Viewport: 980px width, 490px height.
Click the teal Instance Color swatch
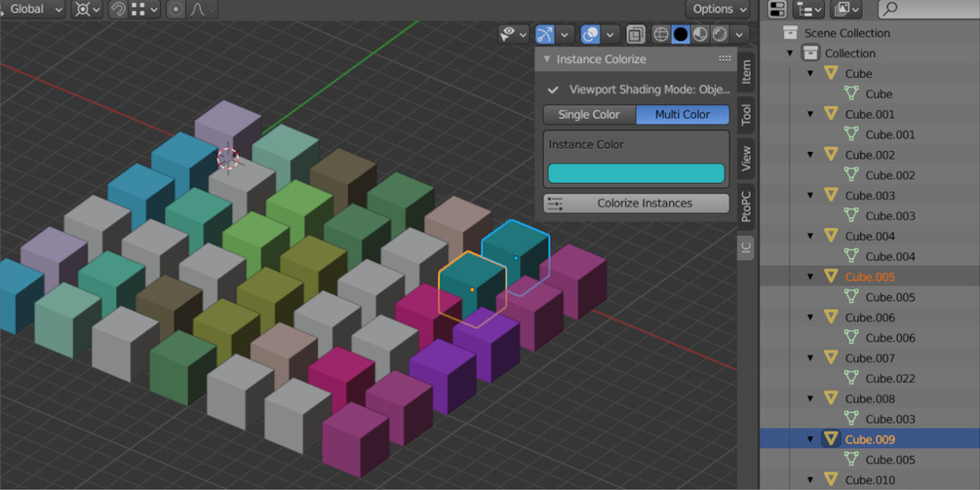636,173
